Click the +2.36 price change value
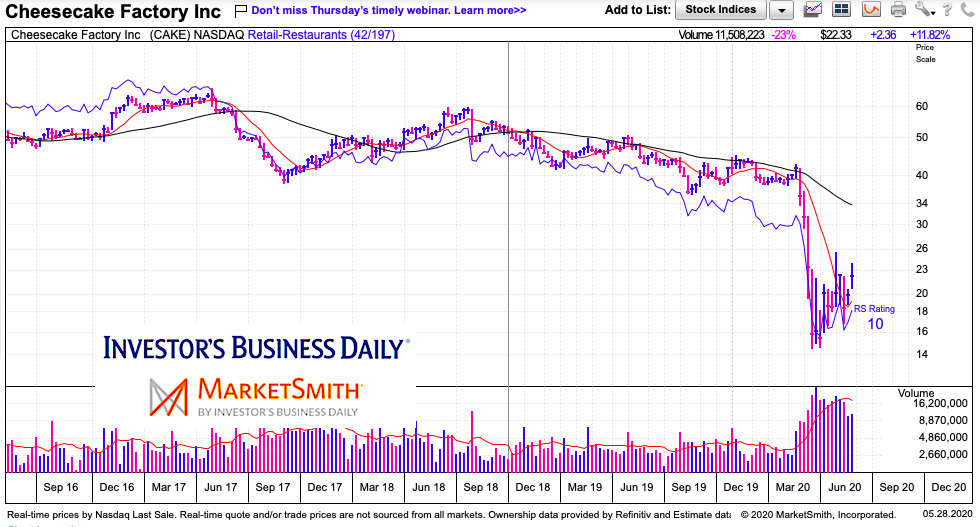 (883, 35)
